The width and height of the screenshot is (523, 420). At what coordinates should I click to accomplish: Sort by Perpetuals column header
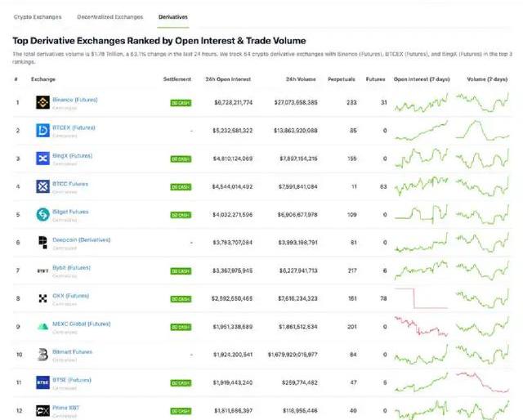(x=342, y=79)
